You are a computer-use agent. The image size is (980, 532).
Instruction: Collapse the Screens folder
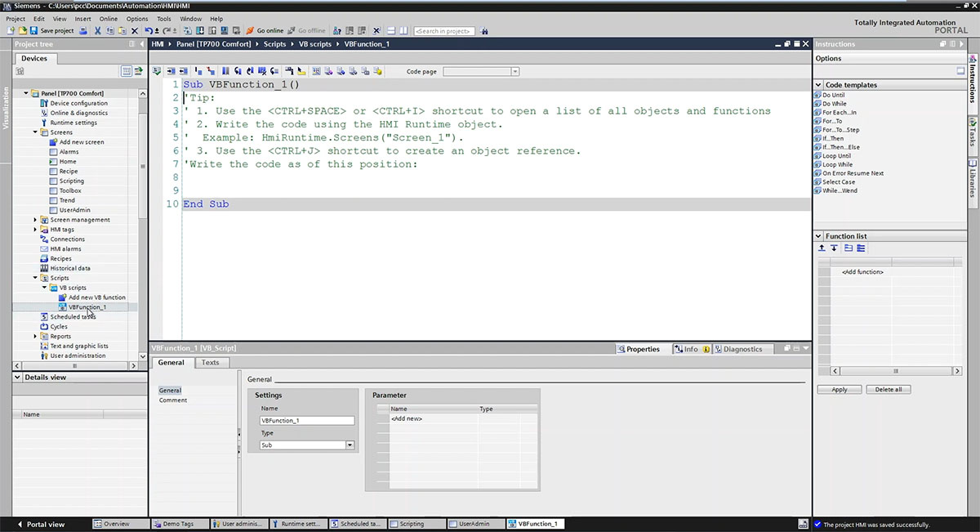[35, 132]
